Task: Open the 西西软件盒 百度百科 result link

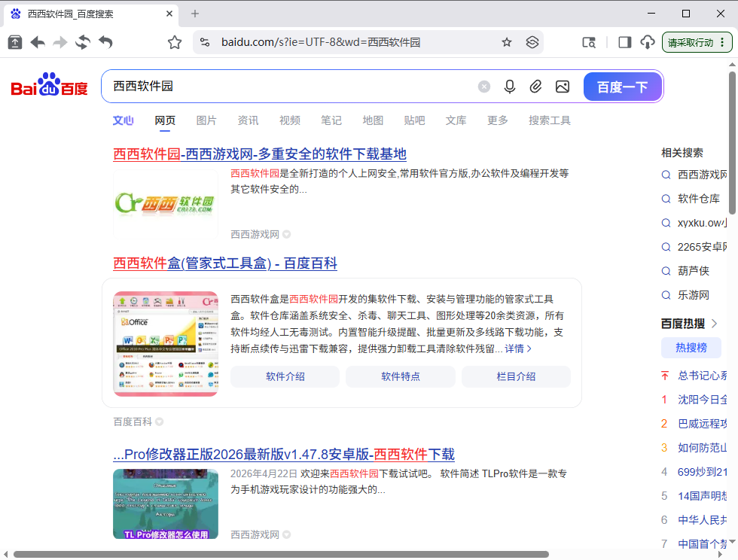Action: pos(225,263)
